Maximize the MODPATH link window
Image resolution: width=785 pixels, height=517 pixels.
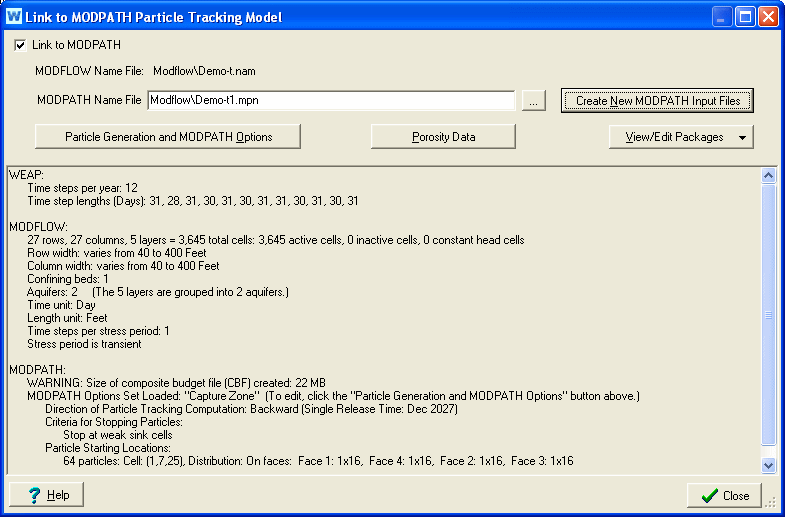[x=744, y=17]
